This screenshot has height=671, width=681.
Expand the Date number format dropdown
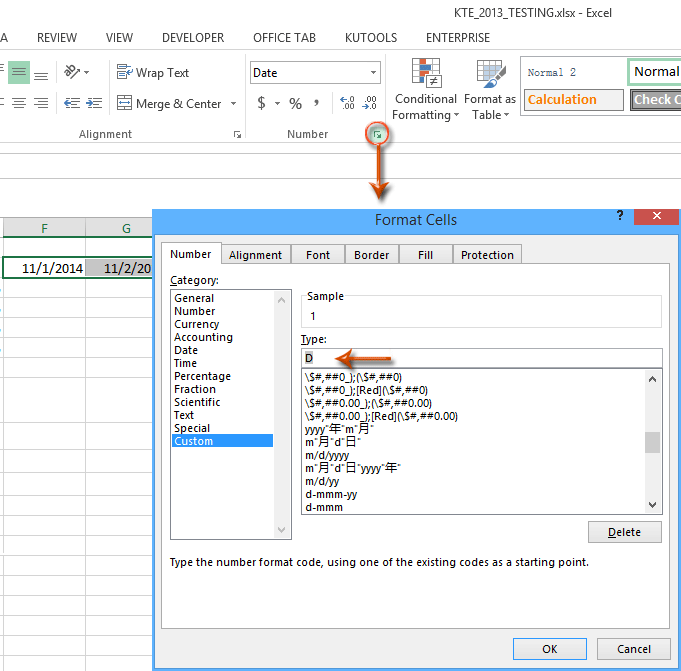[374, 72]
